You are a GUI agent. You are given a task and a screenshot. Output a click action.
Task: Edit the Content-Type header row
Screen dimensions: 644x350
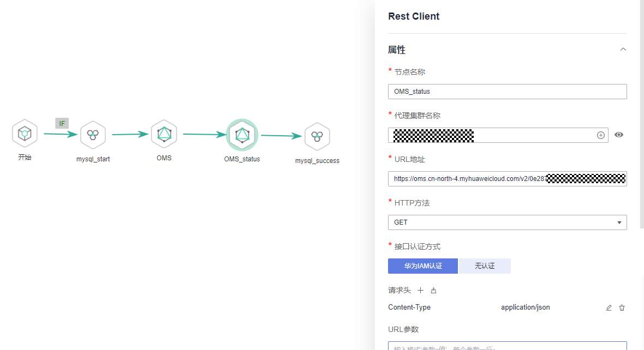tap(609, 308)
